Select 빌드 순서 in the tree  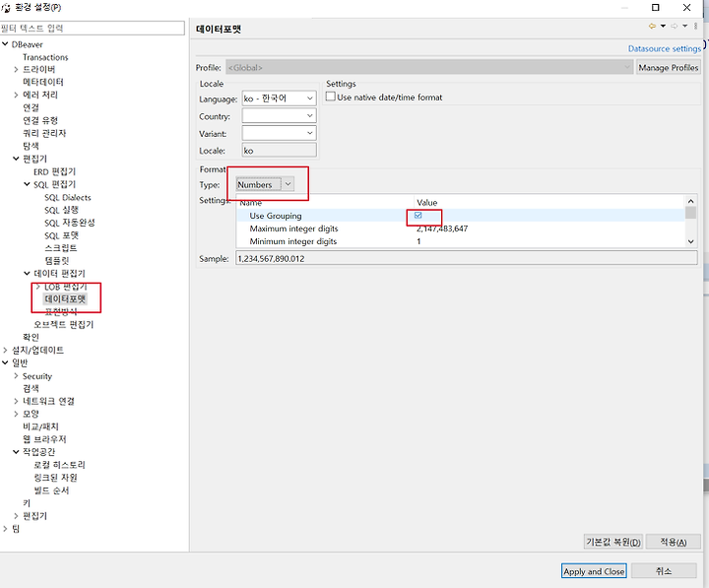[x=51, y=490]
